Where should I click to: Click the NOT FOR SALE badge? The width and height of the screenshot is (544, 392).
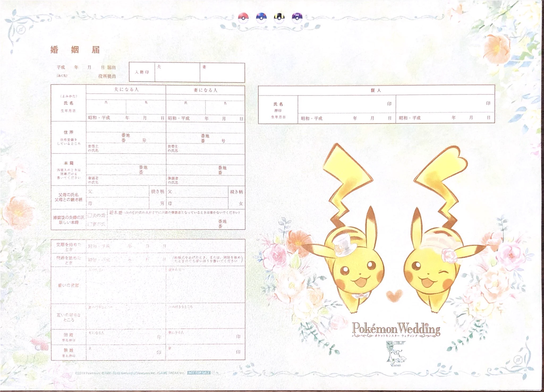199,373
